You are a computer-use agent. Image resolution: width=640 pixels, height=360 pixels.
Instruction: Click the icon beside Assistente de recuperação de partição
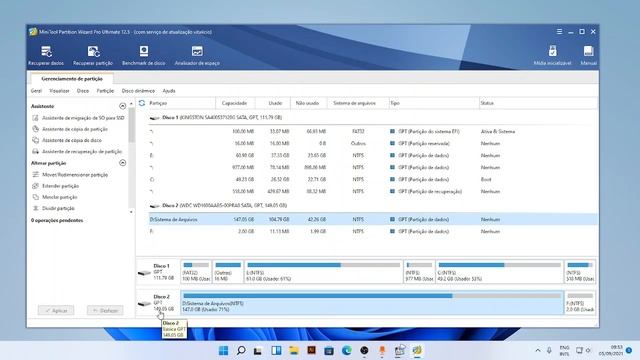click(x=36, y=151)
